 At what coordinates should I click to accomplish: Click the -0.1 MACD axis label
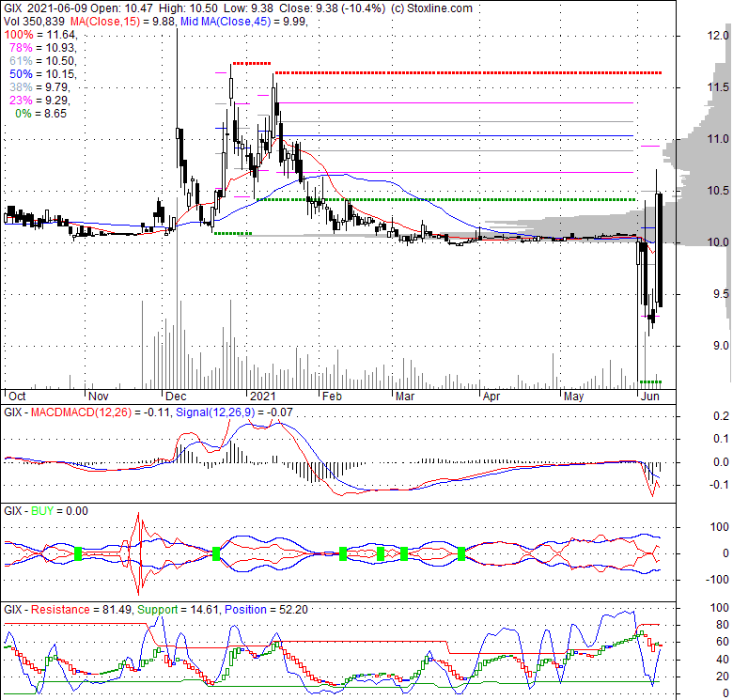719,485
